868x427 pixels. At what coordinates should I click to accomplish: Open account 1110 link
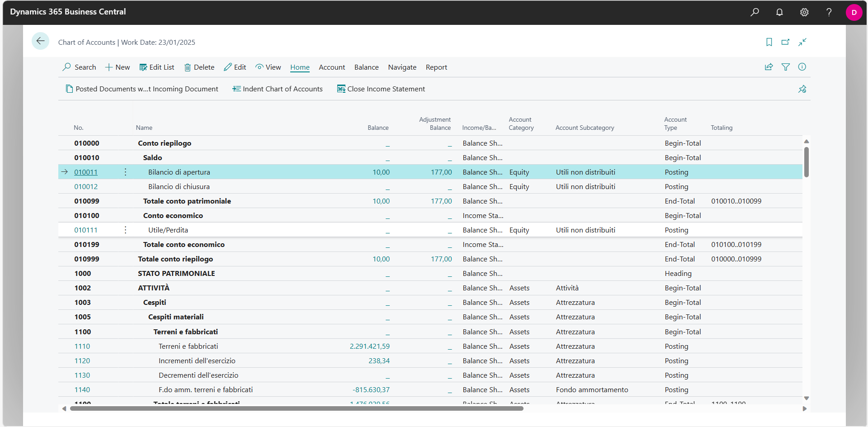[x=82, y=346]
